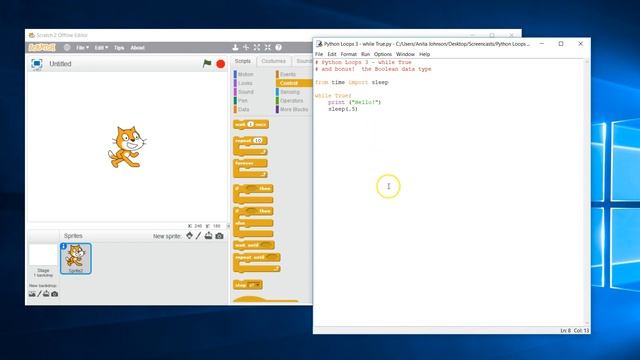640x360 pixels.
Task: Click the Python IDLE window title icon
Action: [319, 44]
